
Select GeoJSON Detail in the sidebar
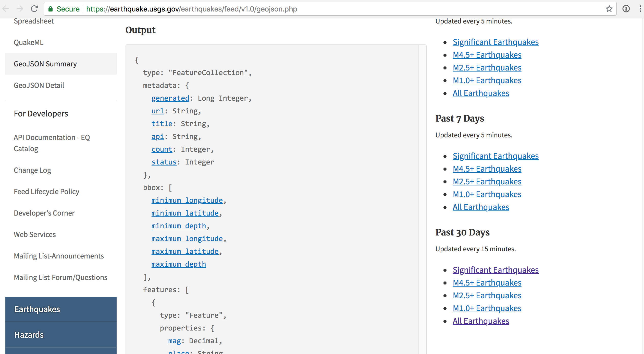(39, 85)
